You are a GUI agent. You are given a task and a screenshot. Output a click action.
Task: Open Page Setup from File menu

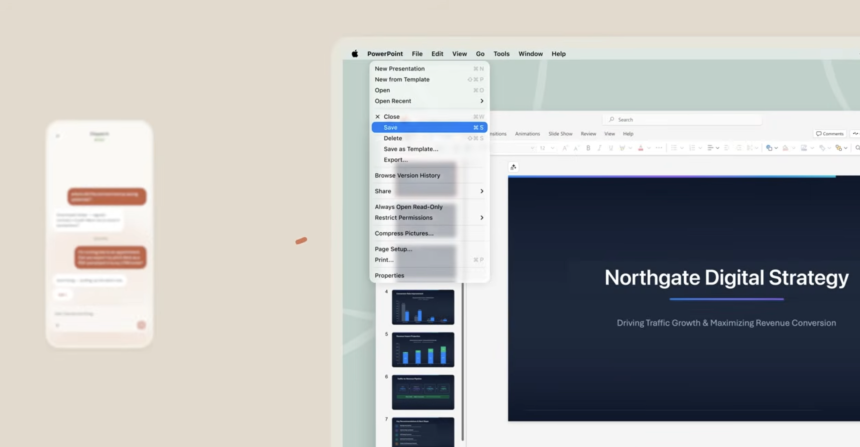point(429,249)
